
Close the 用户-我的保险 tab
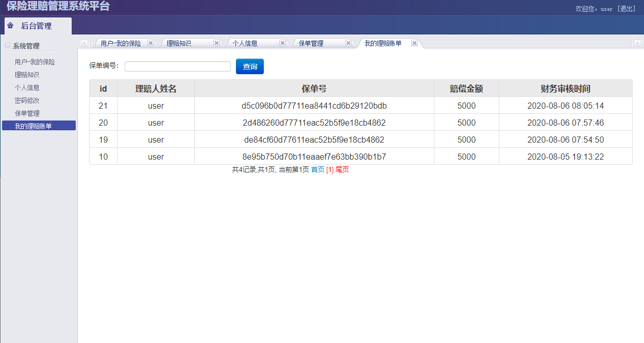tap(150, 43)
